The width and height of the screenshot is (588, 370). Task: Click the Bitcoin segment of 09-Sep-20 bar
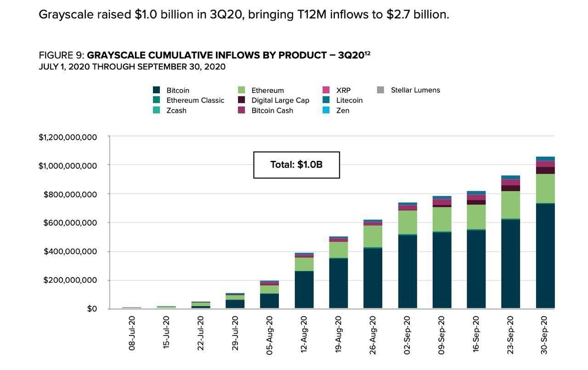pyautogui.click(x=442, y=271)
